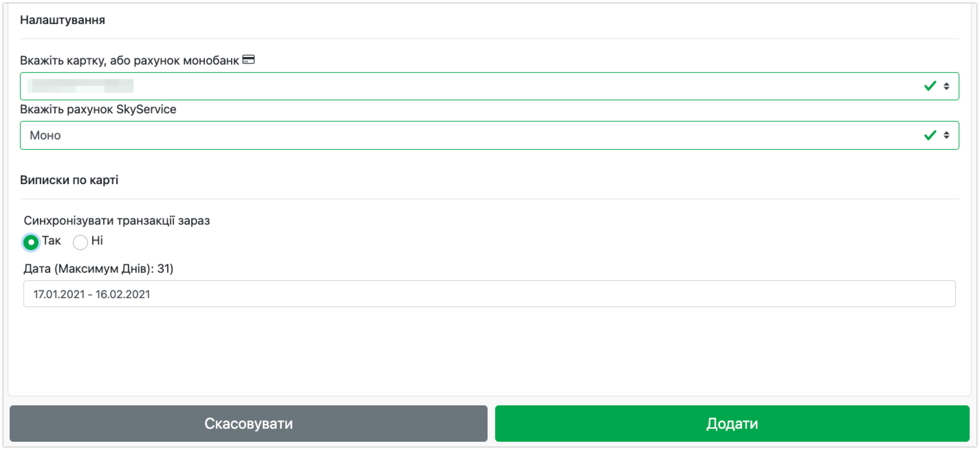Click the Так label text
The height and width of the screenshot is (450, 980).
(x=51, y=240)
